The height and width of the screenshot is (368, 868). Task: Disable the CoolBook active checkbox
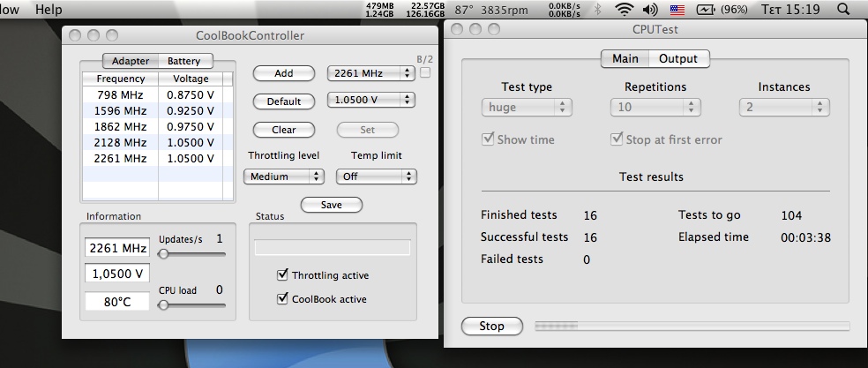point(282,298)
